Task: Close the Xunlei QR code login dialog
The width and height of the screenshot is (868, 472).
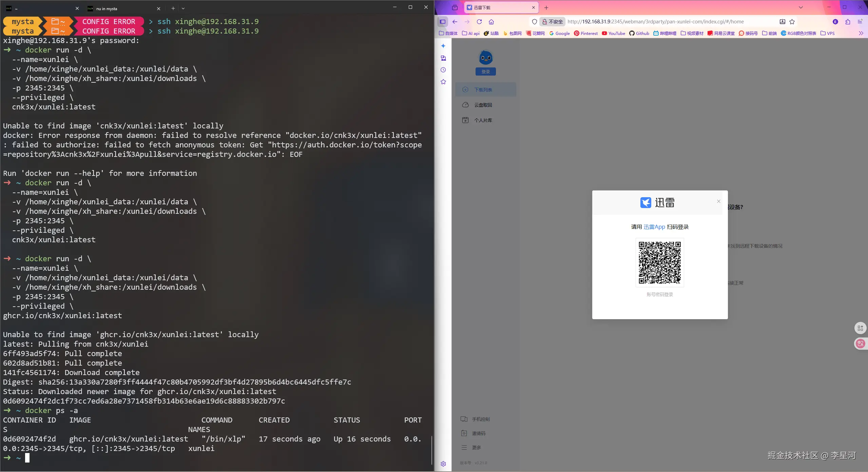Action: coord(718,201)
